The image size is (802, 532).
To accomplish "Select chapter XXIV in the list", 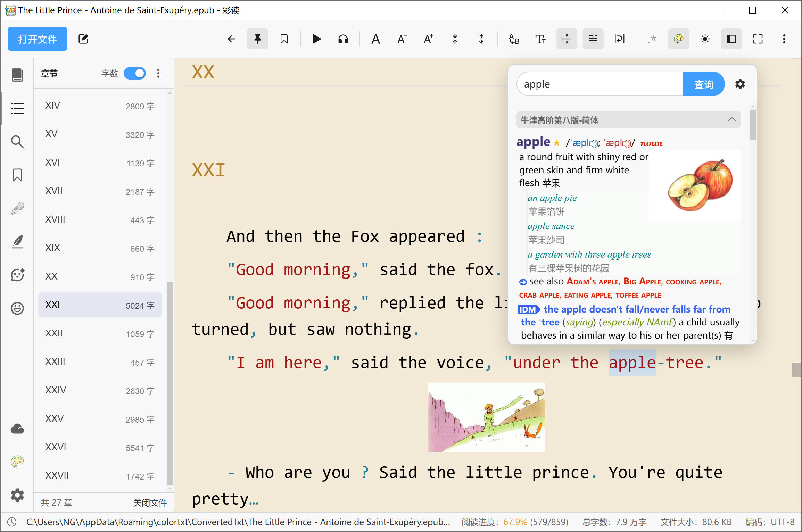I will tap(100, 390).
